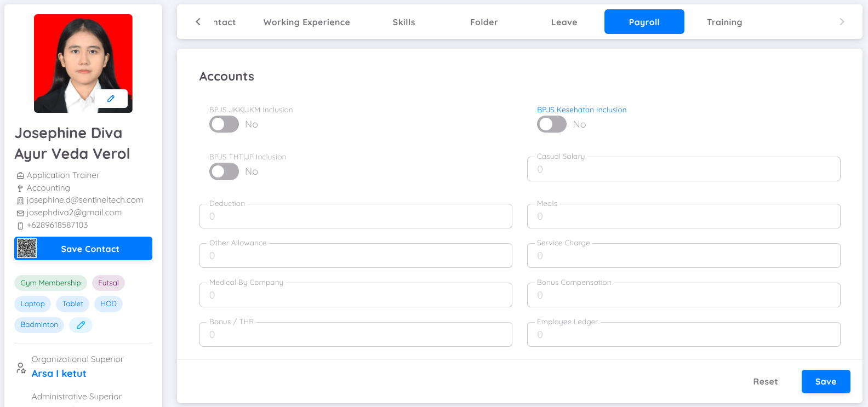Click the Organizational Superior person icon
The image size is (868, 407).
[21, 368]
